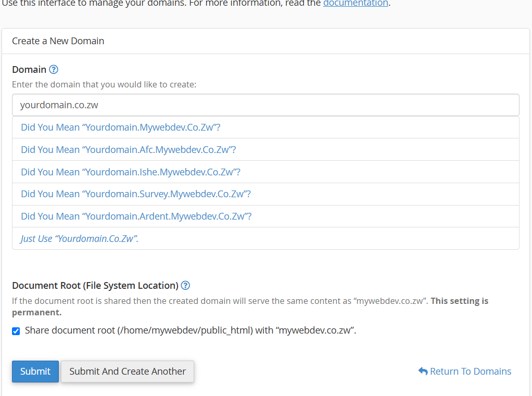Toggle the Share document root checkbox

[x=16, y=331]
